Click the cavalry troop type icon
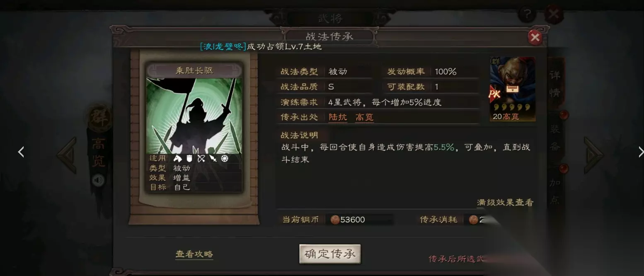 point(177,158)
